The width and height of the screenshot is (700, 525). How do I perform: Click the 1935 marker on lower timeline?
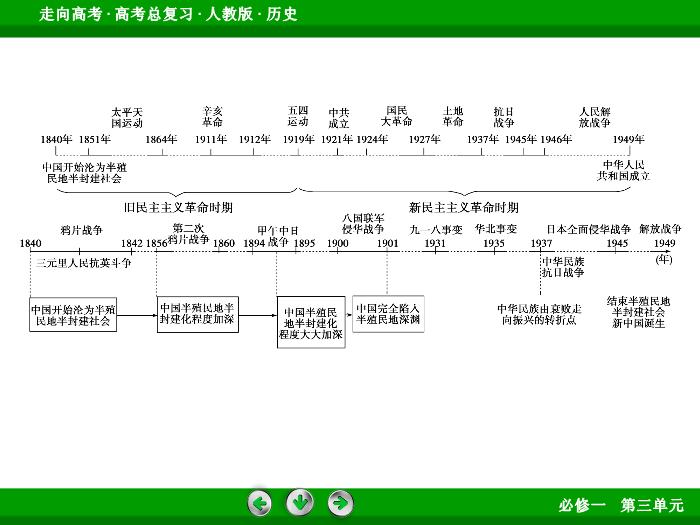click(494, 243)
